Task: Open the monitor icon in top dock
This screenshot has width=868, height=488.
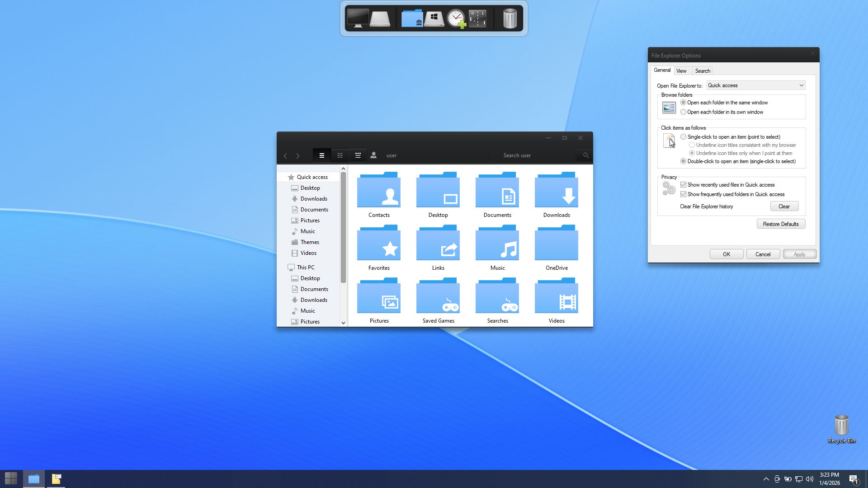Action: 358,19
